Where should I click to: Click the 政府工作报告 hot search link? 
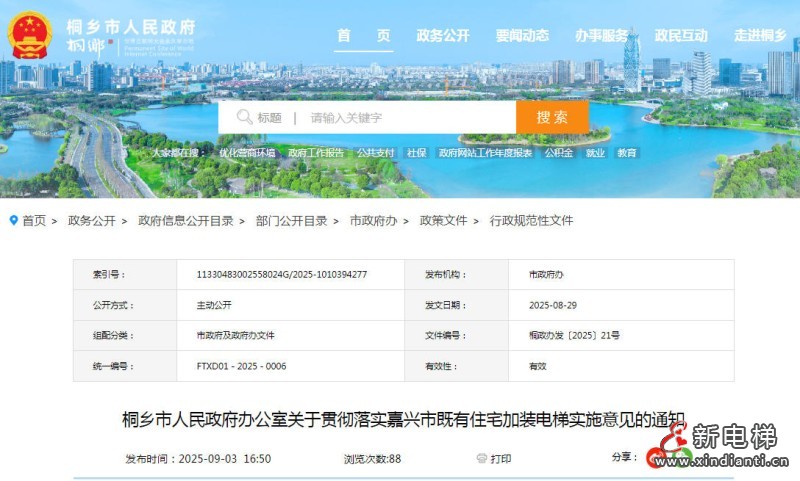(315, 153)
